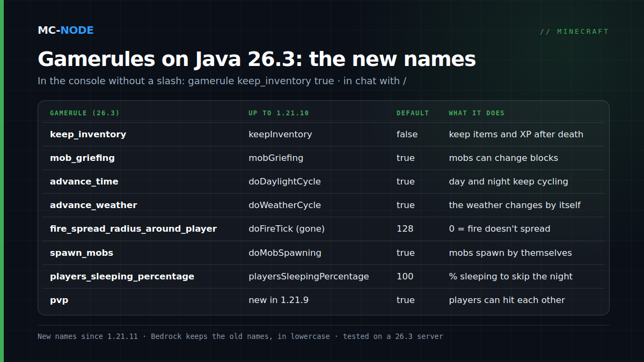
Task: Select the doMobSpawning old name cell
Action: (285, 253)
